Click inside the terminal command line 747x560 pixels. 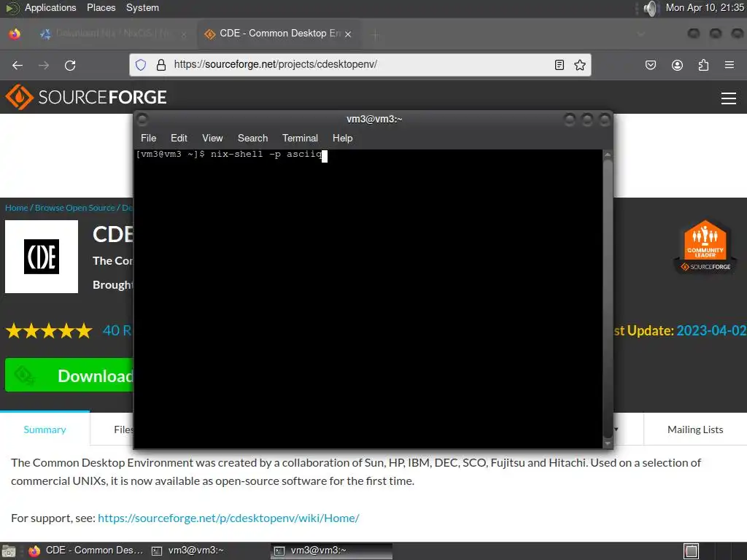(368, 298)
